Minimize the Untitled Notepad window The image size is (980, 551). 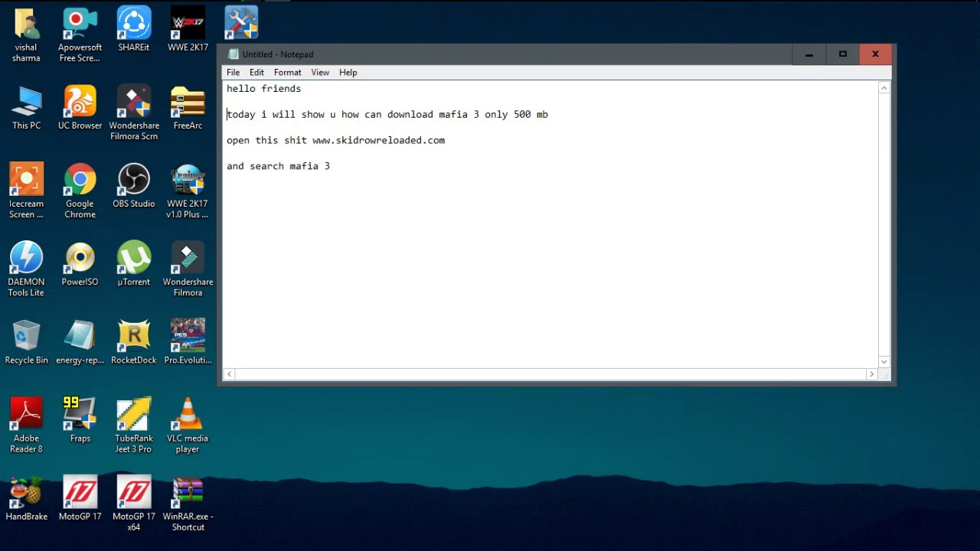(x=808, y=54)
